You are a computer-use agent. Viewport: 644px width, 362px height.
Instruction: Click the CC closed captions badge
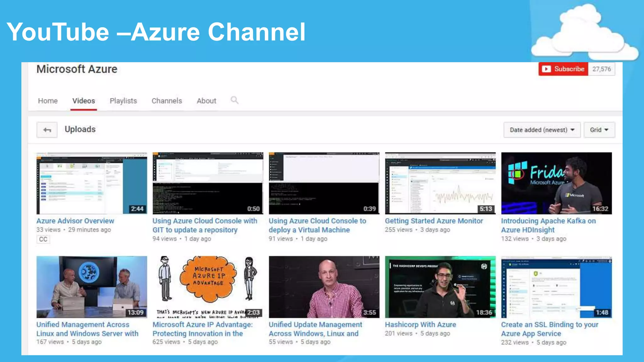tap(43, 239)
